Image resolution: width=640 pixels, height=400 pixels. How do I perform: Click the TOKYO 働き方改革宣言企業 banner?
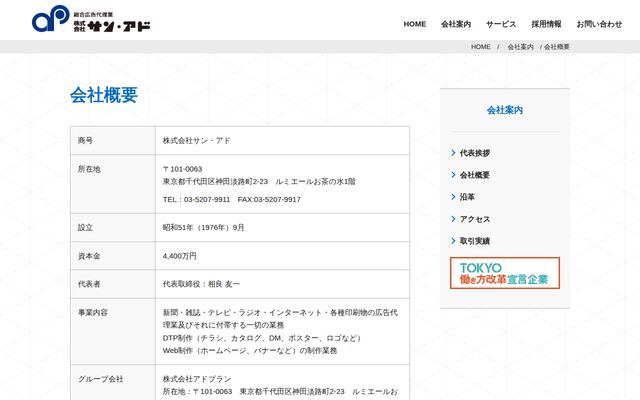tap(505, 273)
